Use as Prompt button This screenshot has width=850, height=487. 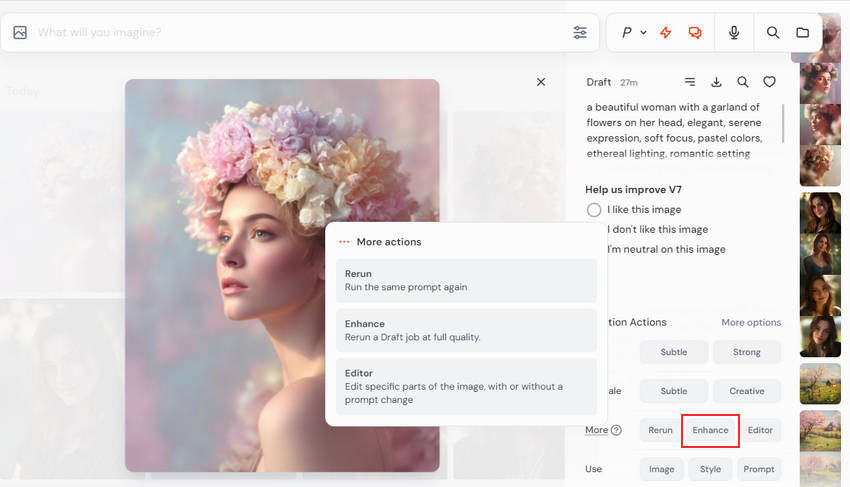coord(759,469)
